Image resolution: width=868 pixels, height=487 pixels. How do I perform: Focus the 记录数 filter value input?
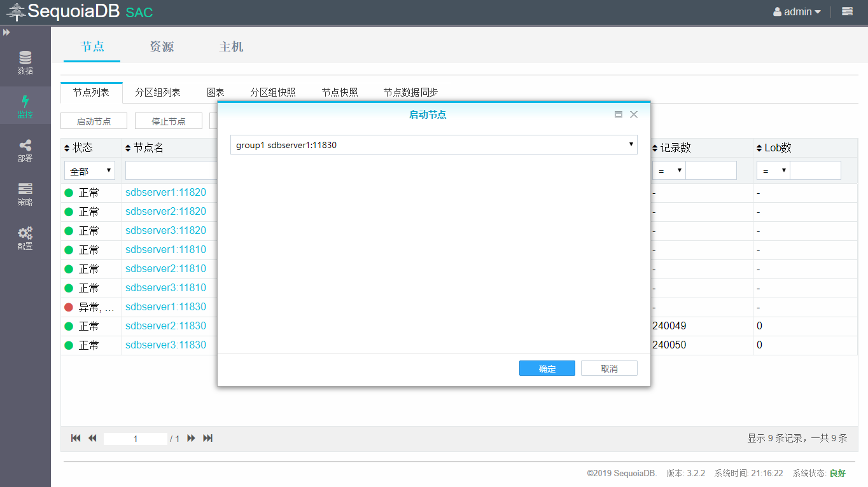point(711,170)
